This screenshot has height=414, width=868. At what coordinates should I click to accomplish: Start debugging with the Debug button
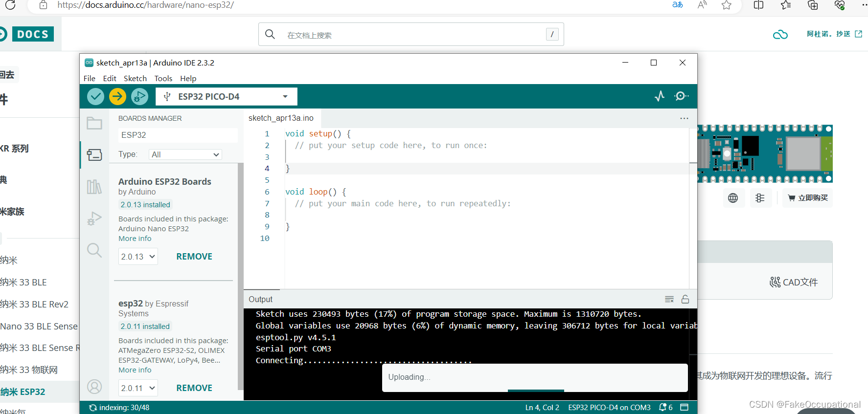pyautogui.click(x=139, y=96)
